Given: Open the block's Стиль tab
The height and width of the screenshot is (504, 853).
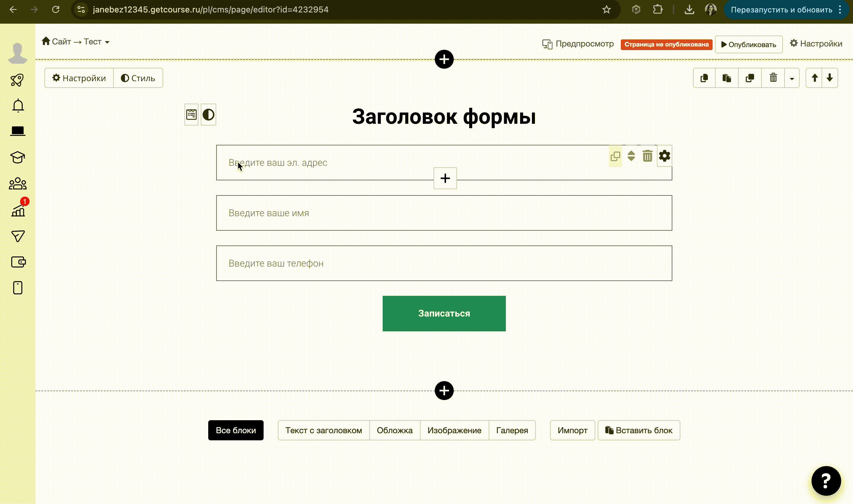Looking at the screenshot, I should coord(138,78).
